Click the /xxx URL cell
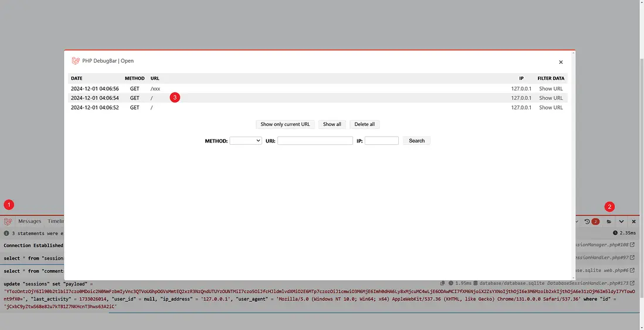Screen dimensions: 644x330 [x=155, y=89]
